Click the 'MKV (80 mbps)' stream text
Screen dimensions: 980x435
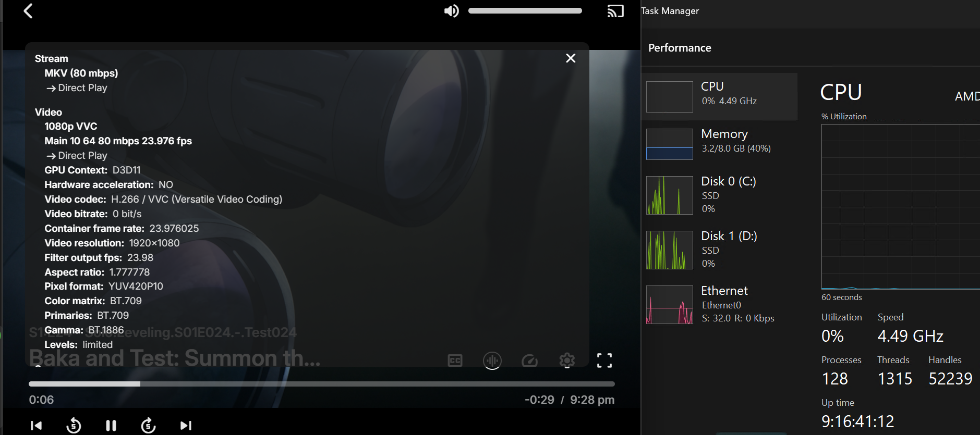tap(81, 73)
